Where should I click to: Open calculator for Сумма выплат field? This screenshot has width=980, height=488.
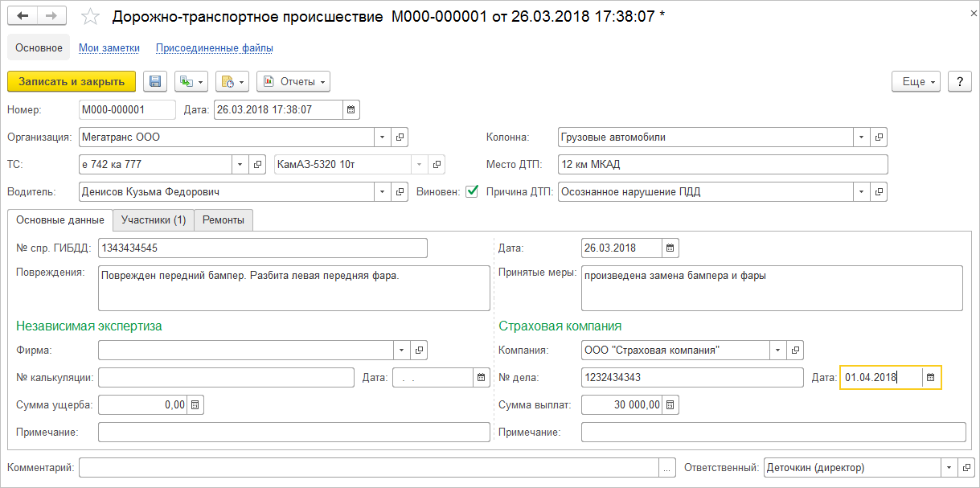pyautogui.click(x=671, y=404)
